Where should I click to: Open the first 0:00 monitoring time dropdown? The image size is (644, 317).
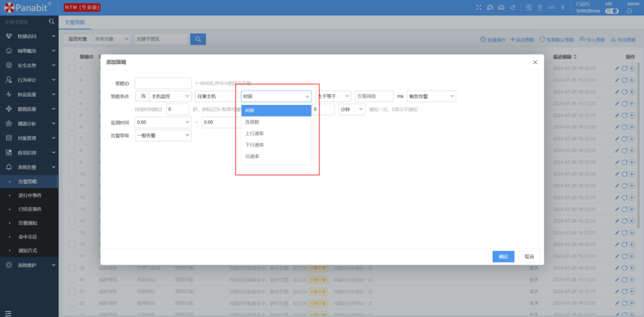pos(163,122)
